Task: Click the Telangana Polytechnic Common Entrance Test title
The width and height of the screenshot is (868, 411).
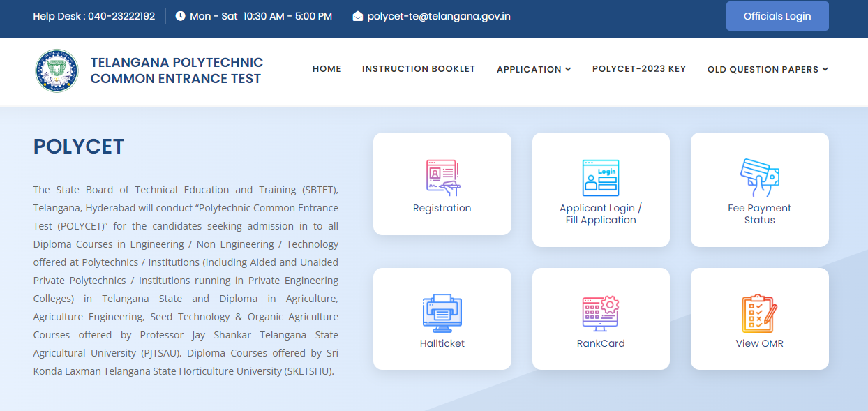Action: tap(177, 70)
